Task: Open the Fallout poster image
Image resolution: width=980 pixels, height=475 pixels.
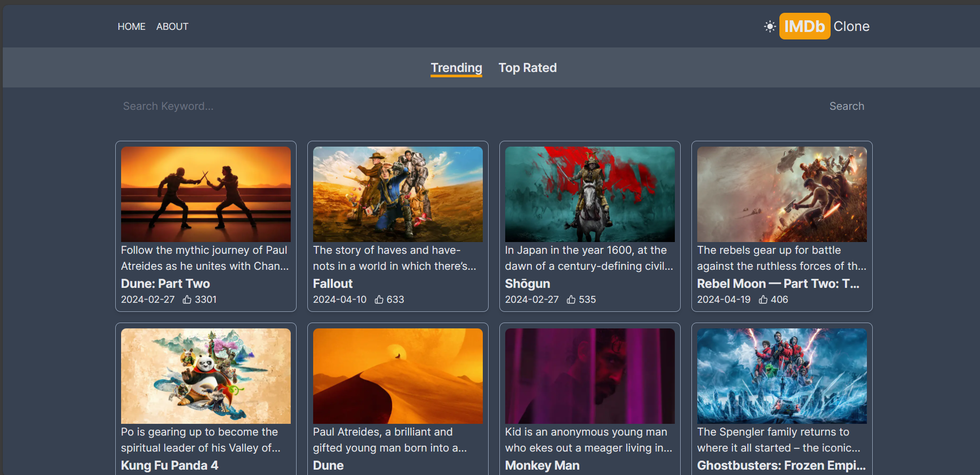Action: click(398, 194)
